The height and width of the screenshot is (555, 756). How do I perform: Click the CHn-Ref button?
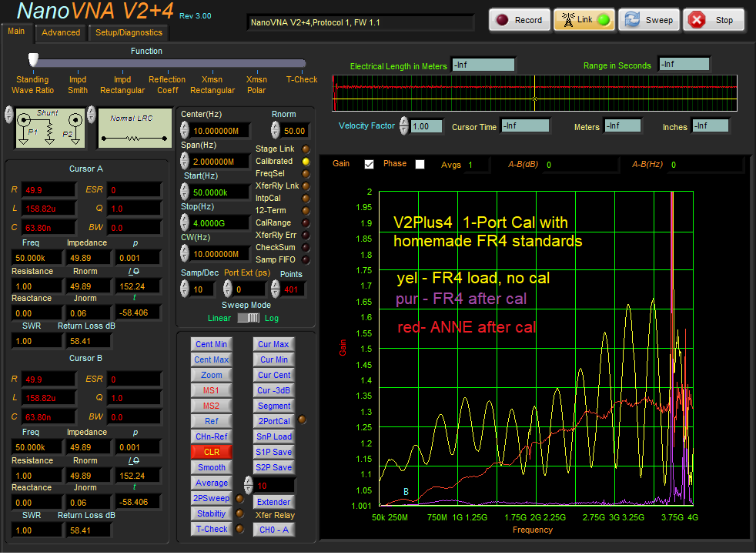pyautogui.click(x=211, y=437)
